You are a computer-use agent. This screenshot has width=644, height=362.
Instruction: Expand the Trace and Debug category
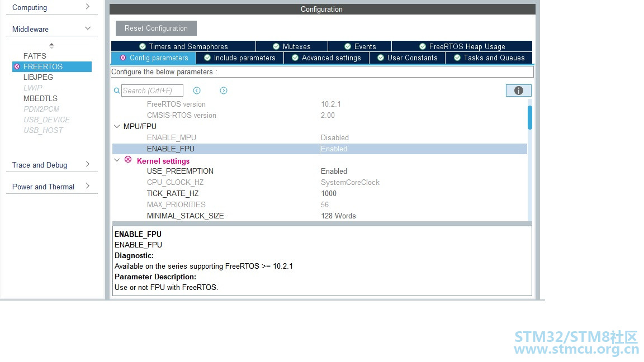pyautogui.click(x=87, y=164)
